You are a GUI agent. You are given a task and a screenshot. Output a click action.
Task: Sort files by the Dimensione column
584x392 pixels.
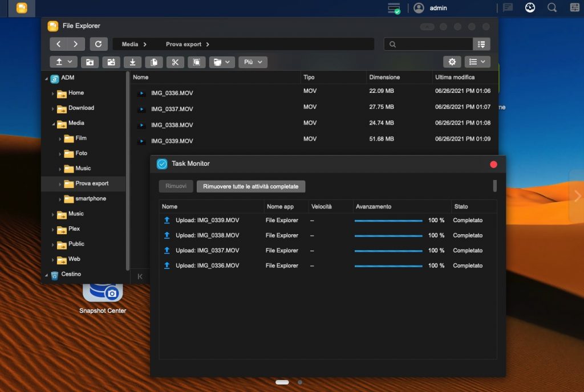(384, 77)
